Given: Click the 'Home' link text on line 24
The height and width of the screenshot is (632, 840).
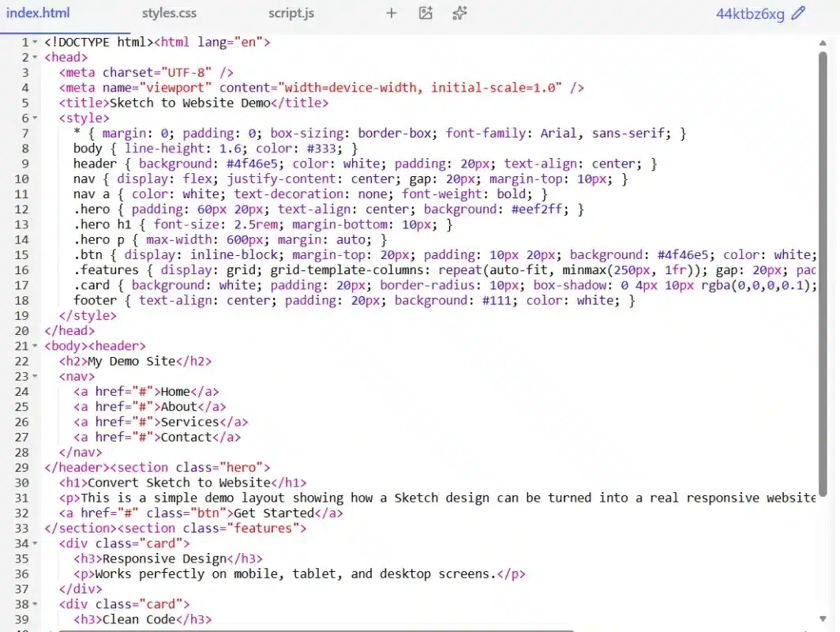Looking at the screenshot, I should [x=175, y=392].
